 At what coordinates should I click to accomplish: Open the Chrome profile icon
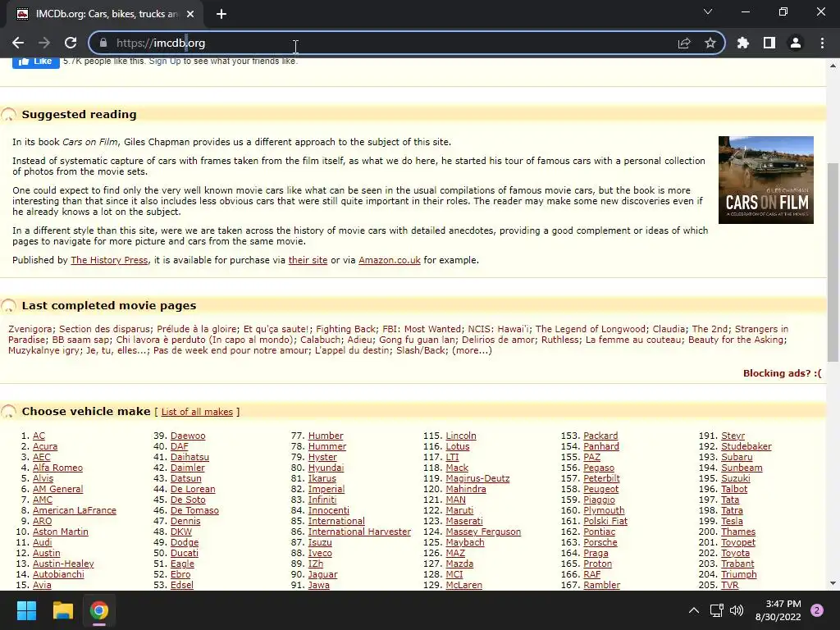[x=796, y=43]
